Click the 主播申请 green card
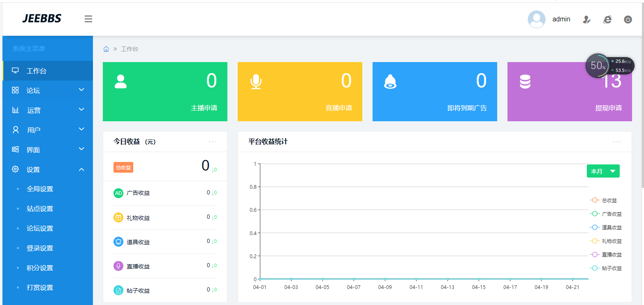 [165, 92]
